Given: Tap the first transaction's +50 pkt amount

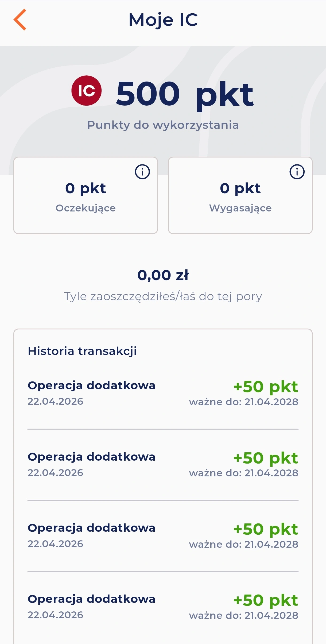Looking at the screenshot, I should (265, 387).
